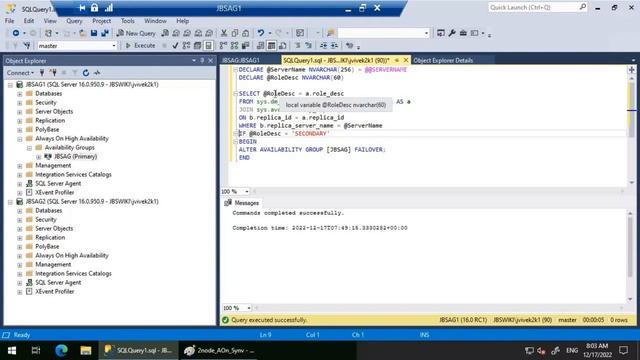Viewport: 640px width, 360px height.
Task: Close the SQLQuery1.sql tab
Action: [406, 60]
